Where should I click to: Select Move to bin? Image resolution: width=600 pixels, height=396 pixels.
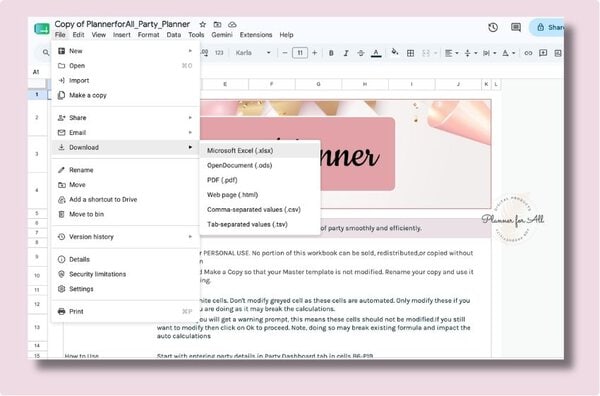point(125,214)
